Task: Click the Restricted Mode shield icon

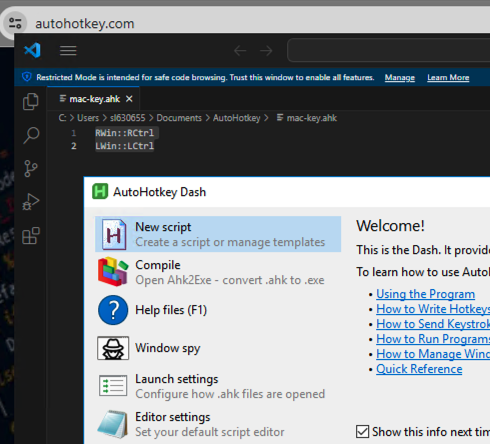Action: coord(27,77)
